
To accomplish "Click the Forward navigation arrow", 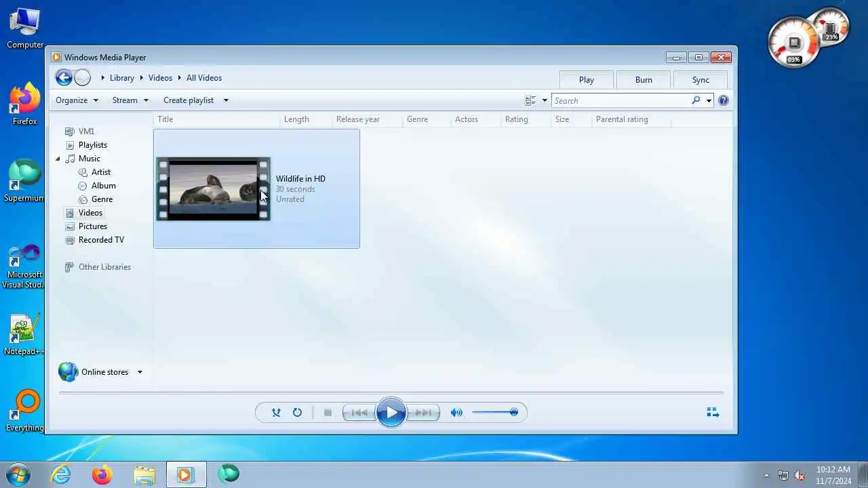I will [x=82, y=78].
